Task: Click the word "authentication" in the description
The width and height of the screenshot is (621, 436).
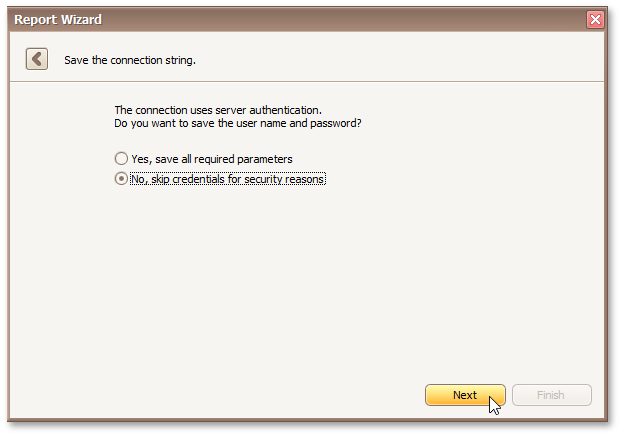Action: pos(284,110)
